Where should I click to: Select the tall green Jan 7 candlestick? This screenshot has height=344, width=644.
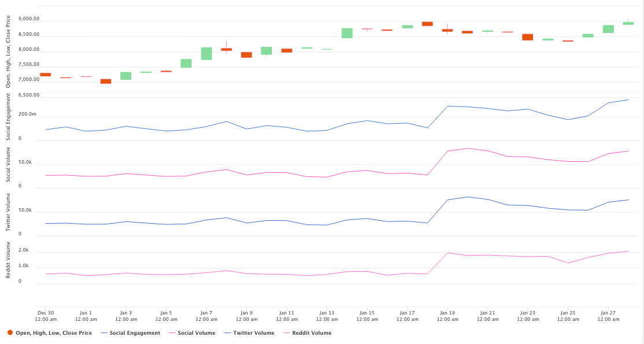coord(207,54)
